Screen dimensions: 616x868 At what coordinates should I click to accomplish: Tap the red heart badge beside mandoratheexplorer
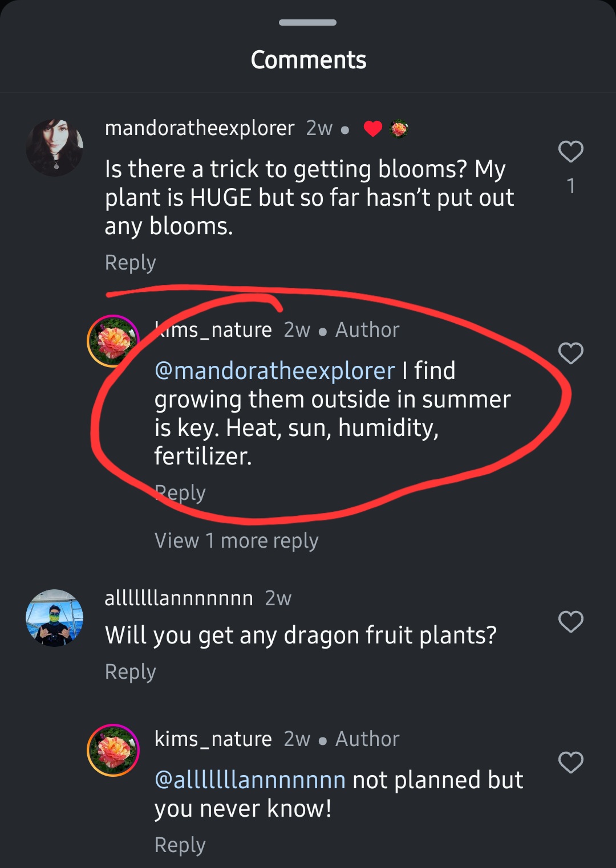pyautogui.click(x=372, y=129)
